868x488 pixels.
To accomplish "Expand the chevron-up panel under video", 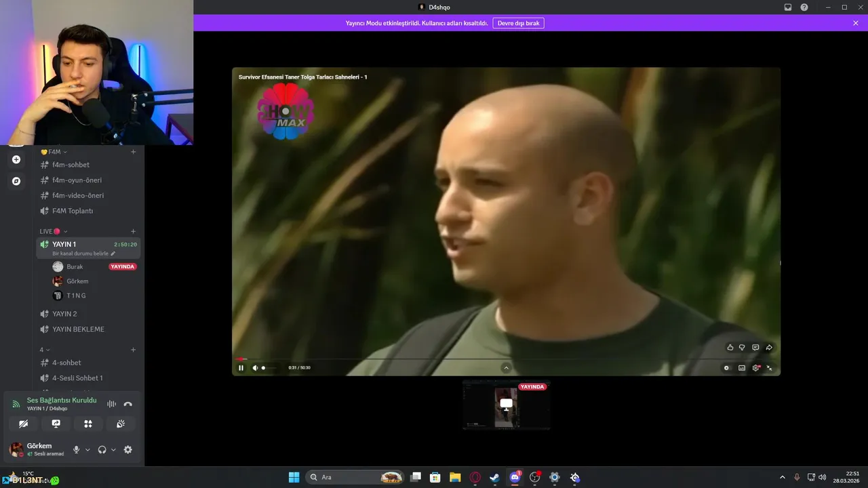I will click(x=506, y=368).
